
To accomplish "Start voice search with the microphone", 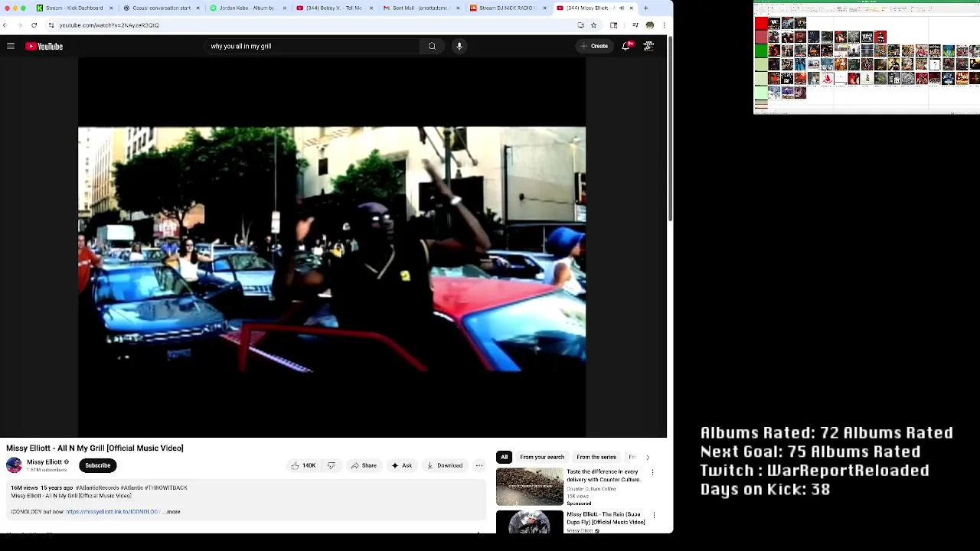I will tap(459, 46).
